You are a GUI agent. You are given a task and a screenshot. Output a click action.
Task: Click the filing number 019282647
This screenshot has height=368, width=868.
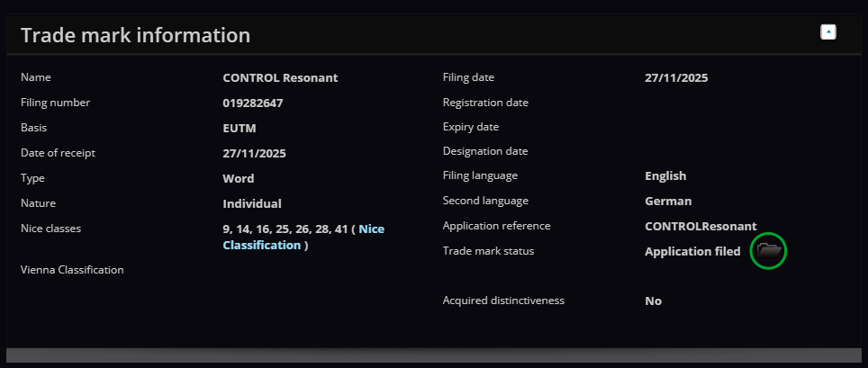[253, 103]
